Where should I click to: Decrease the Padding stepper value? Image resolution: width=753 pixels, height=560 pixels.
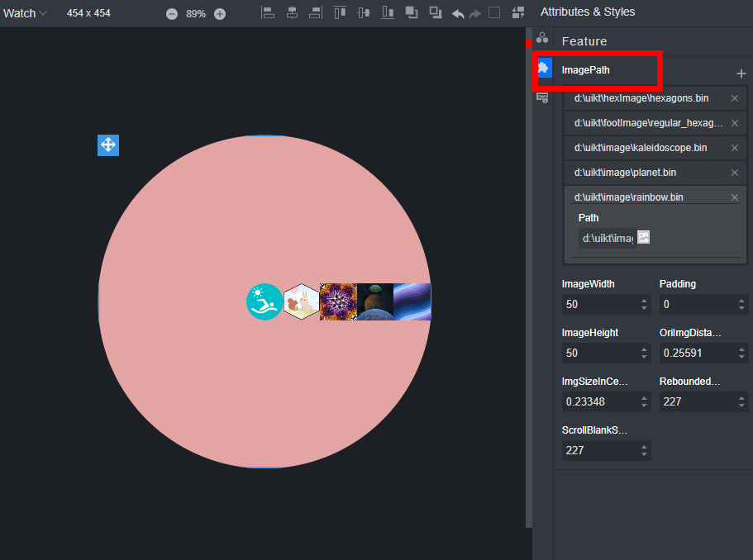tap(742, 309)
